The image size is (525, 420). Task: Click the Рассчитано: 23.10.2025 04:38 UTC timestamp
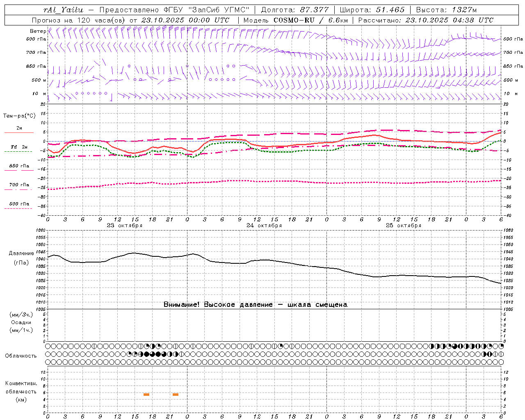(x=426, y=20)
